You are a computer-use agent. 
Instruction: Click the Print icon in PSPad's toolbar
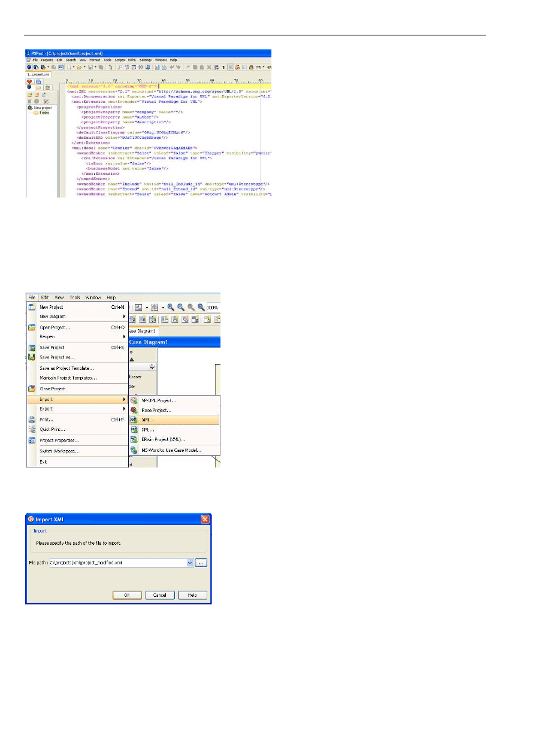coord(164,68)
